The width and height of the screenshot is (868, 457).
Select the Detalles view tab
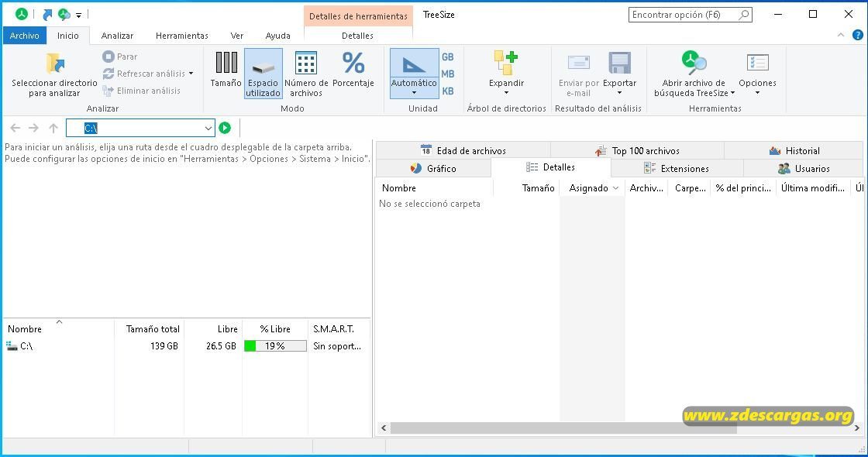551,167
